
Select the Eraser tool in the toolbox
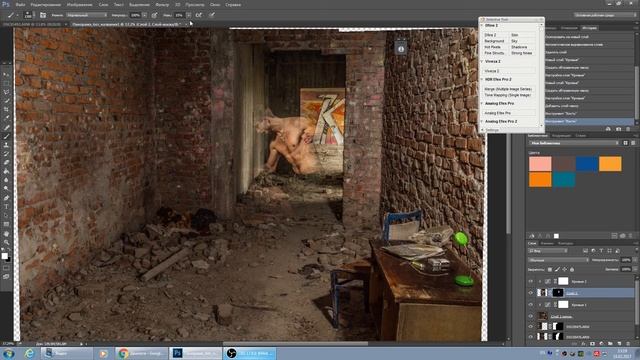(7, 162)
